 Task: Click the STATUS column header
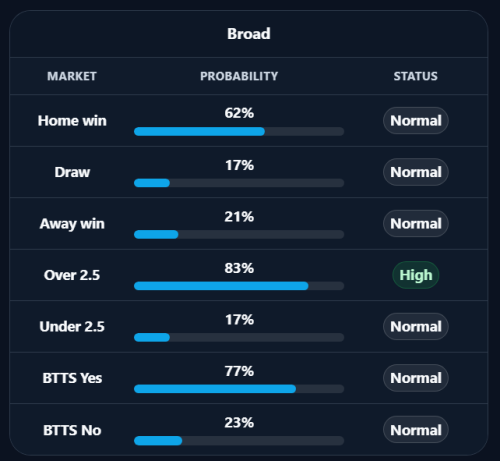416,76
